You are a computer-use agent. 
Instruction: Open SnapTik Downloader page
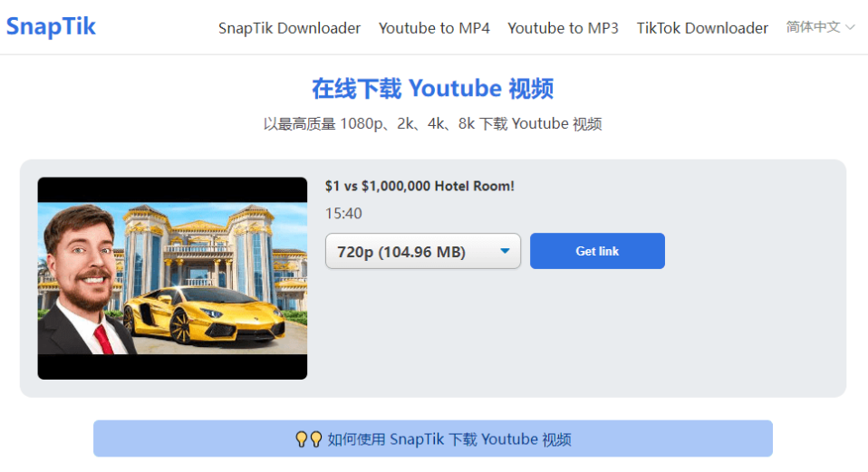click(290, 28)
